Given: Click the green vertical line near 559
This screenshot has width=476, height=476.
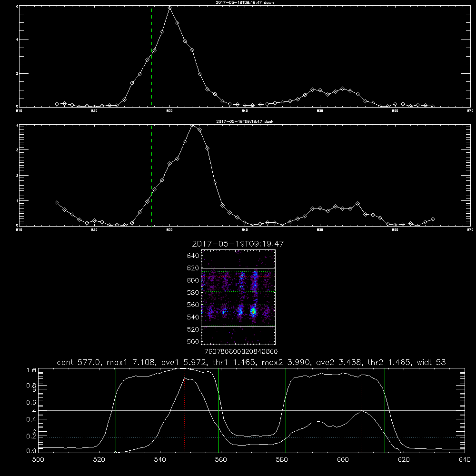Looking at the screenshot, I should [218, 410].
